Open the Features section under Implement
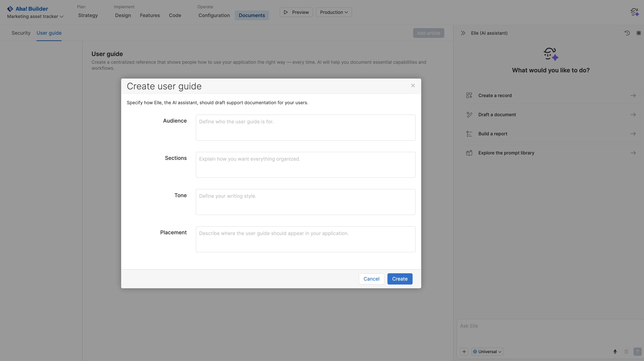The width and height of the screenshot is (644, 361). tap(150, 15)
